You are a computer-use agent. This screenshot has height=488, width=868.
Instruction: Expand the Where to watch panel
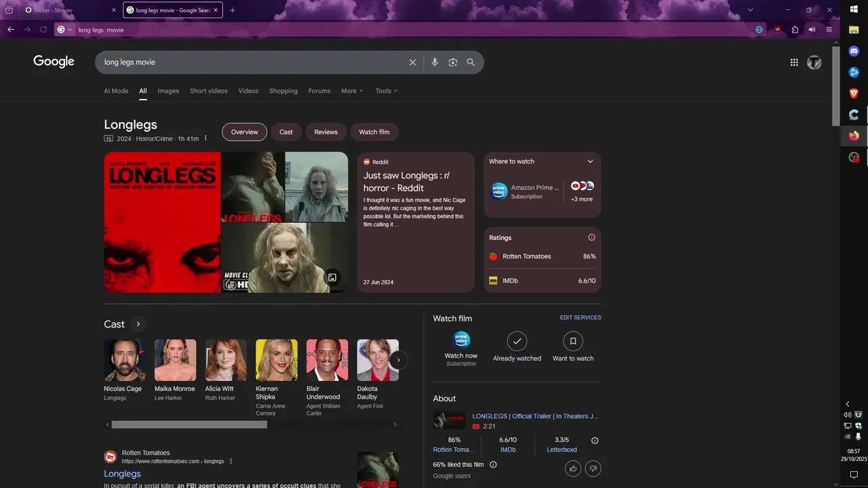click(x=590, y=161)
